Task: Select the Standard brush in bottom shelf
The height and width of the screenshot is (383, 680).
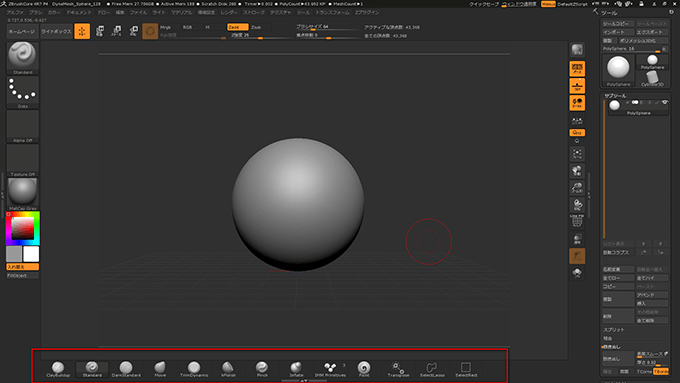Action: point(92,369)
